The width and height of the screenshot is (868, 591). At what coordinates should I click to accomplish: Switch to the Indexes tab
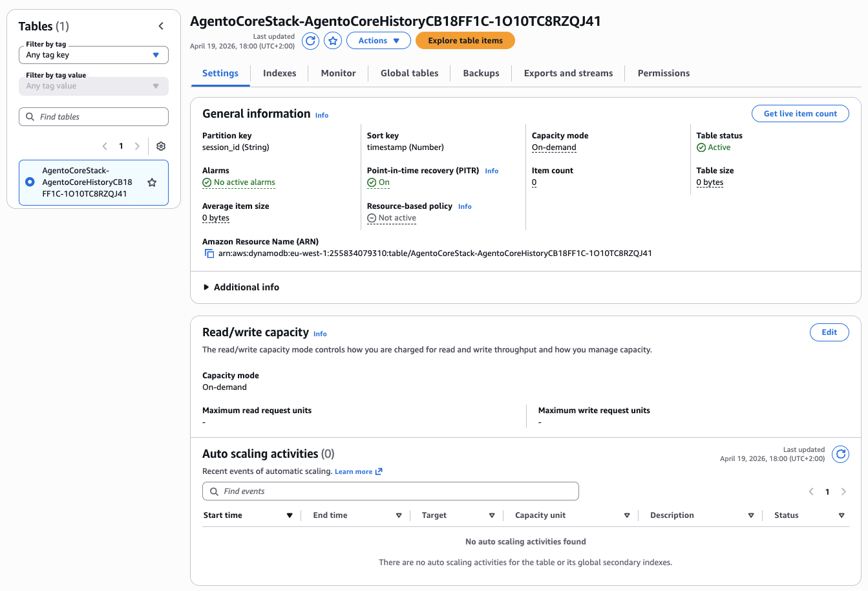[x=280, y=73]
